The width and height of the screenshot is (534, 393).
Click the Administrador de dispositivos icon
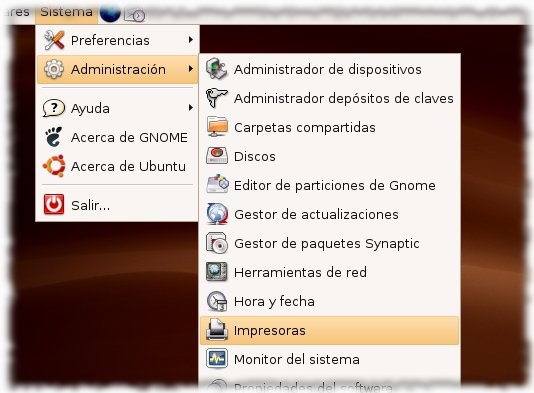pyautogui.click(x=217, y=69)
